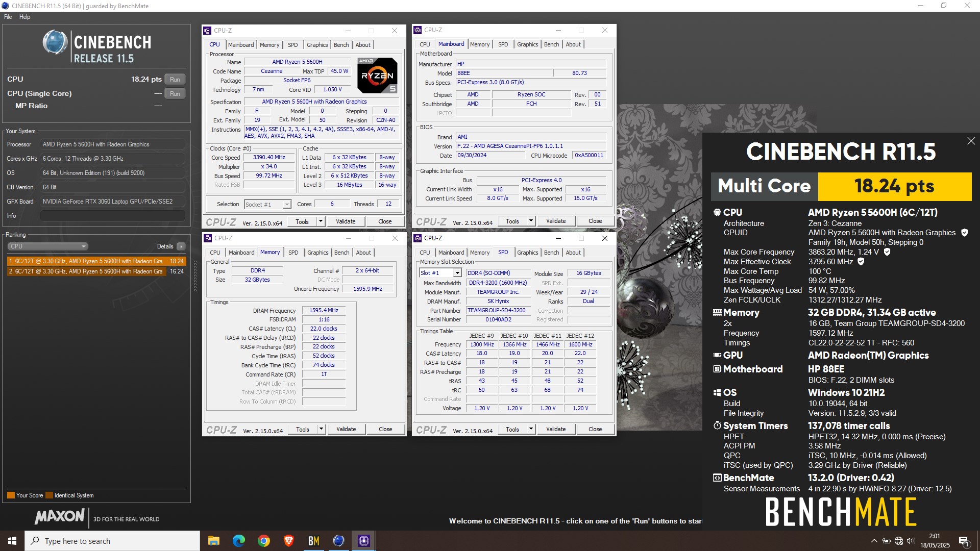Viewport: 980px width, 551px height.
Task: Click the AMD Ryzen 5 logo in CPU-Z
Action: (377, 76)
